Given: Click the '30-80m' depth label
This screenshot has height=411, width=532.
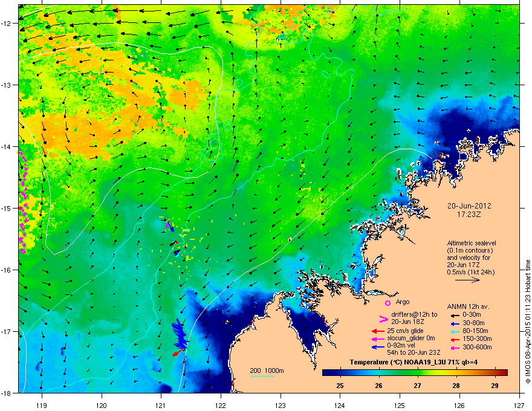Looking at the screenshot, I should tap(473, 323).
